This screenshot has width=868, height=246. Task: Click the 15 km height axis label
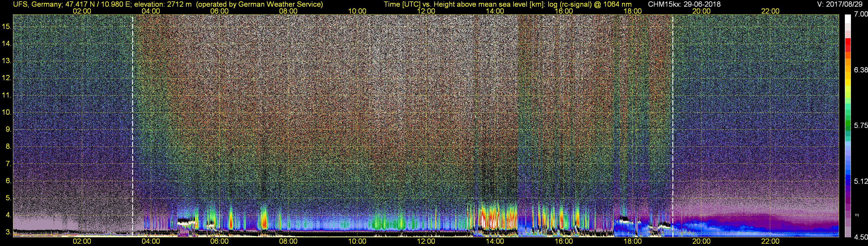click(x=7, y=26)
